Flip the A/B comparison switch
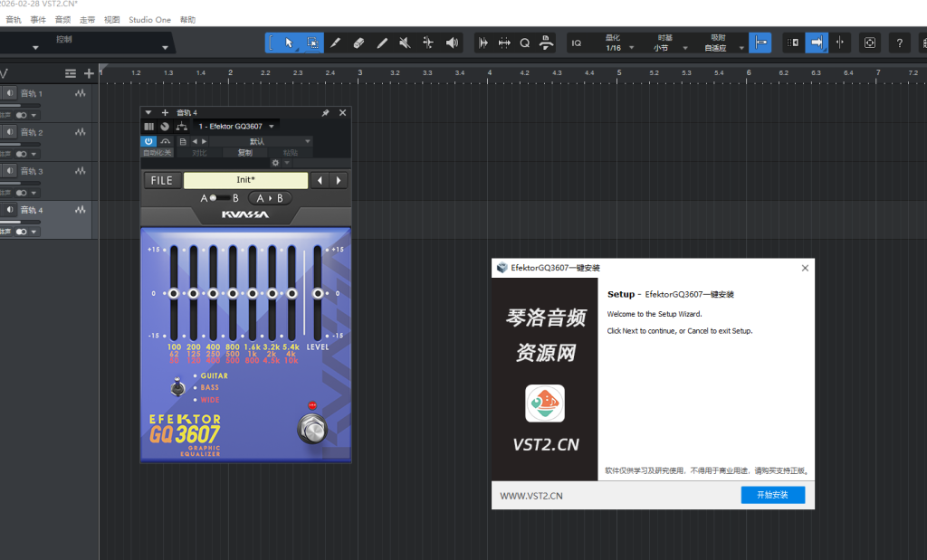The image size is (927, 560). click(219, 198)
